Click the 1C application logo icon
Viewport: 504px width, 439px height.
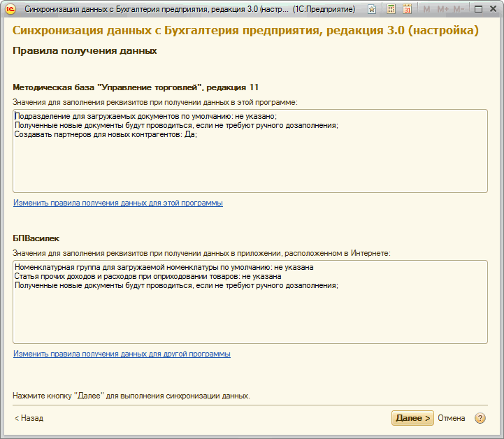tap(10, 9)
